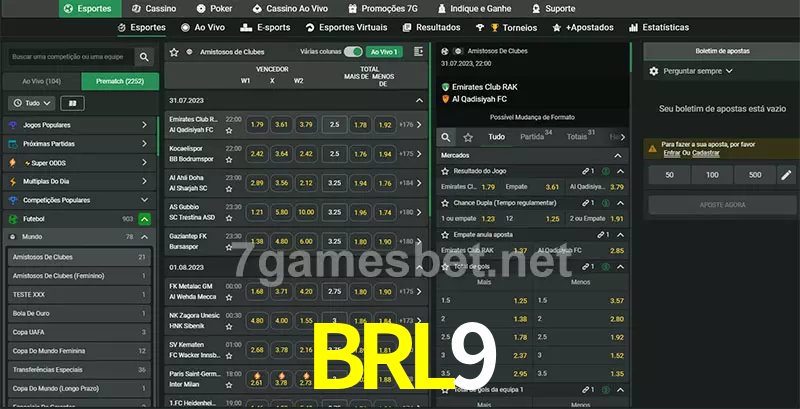Open Resultados section
The width and height of the screenshot is (800, 409).
point(431,28)
